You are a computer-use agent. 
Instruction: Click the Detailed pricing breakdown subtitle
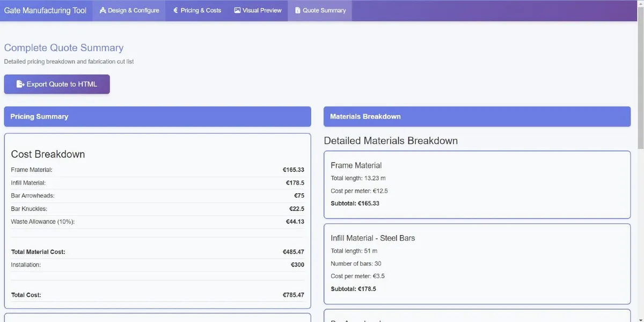[69, 62]
